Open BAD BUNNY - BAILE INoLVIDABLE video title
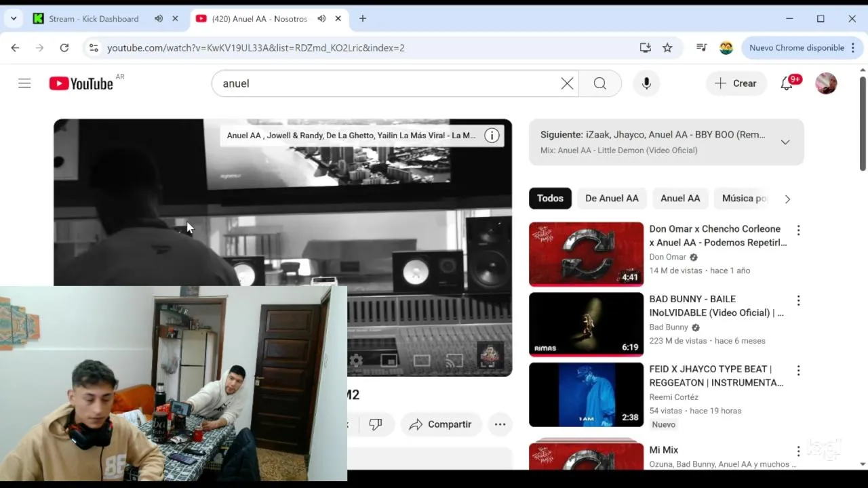This screenshot has height=488, width=868. click(x=716, y=306)
